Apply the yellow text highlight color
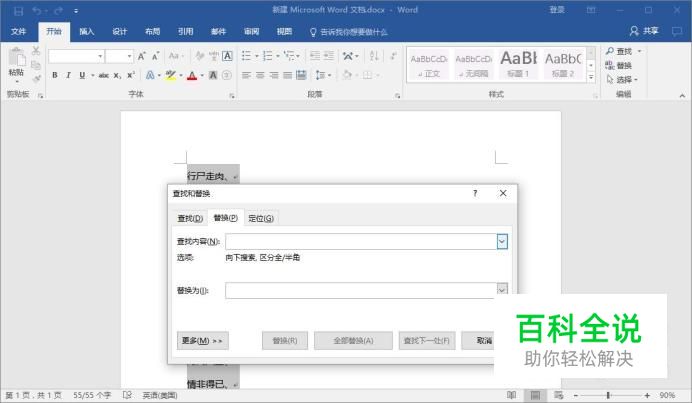Image resolution: width=692 pixels, height=403 pixels. click(171, 75)
